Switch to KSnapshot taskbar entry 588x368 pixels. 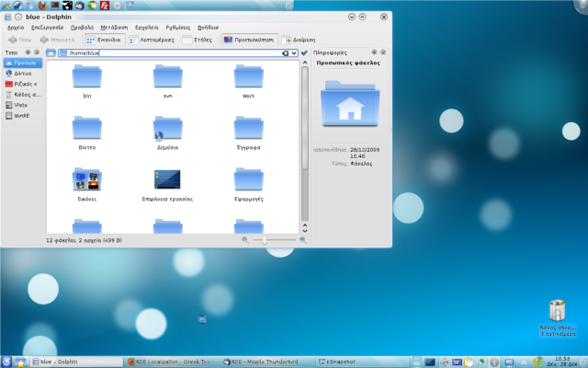tap(362, 362)
